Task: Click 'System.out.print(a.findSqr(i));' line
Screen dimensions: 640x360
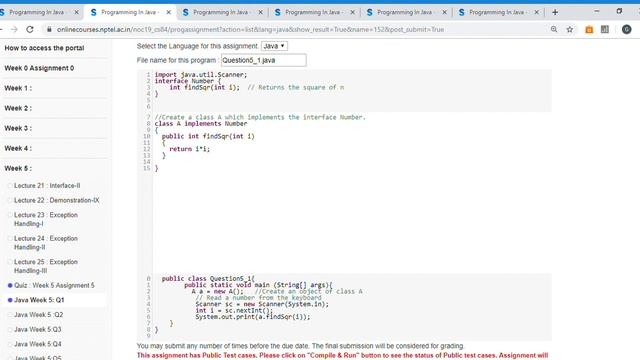Action: click(253, 317)
